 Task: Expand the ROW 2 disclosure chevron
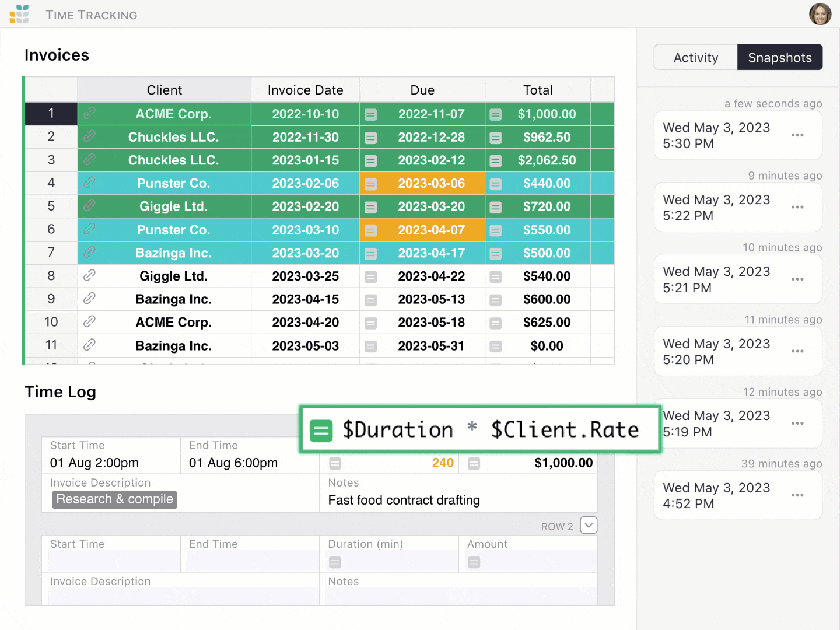tap(589, 525)
